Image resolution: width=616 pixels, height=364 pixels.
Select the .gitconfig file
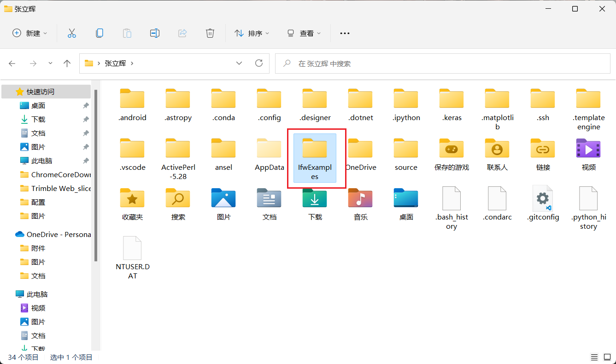pyautogui.click(x=543, y=204)
